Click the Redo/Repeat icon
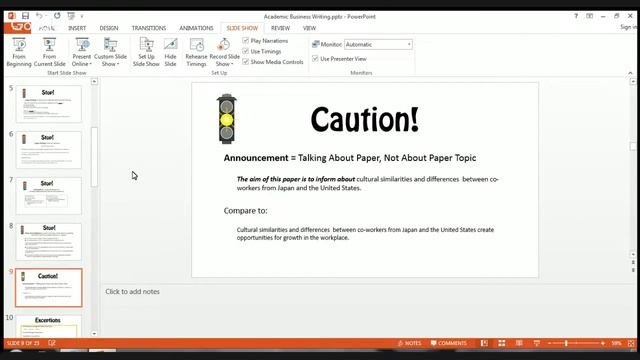640x360 pixels. pos(57,16)
